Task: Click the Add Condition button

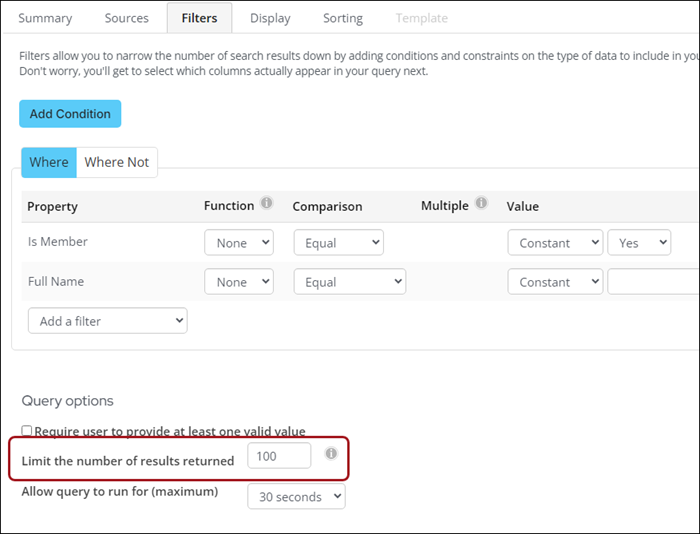Action: pos(70,114)
